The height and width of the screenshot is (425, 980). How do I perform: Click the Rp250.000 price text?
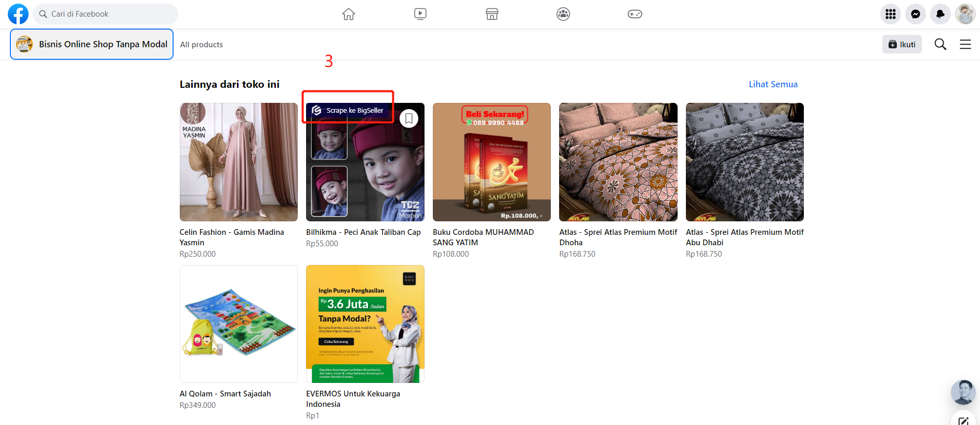(197, 254)
